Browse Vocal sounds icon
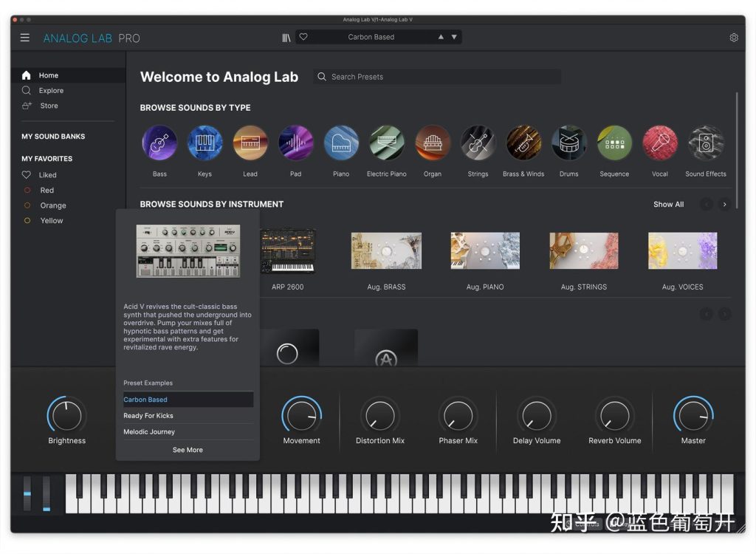This screenshot has height=554, width=756. click(660, 143)
